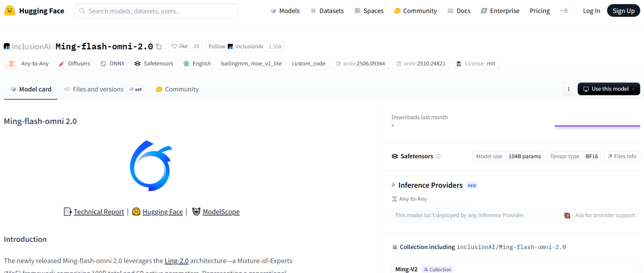Copy model name with the copy icon
This screenshot has width=644, height=273.
(159, 47)
